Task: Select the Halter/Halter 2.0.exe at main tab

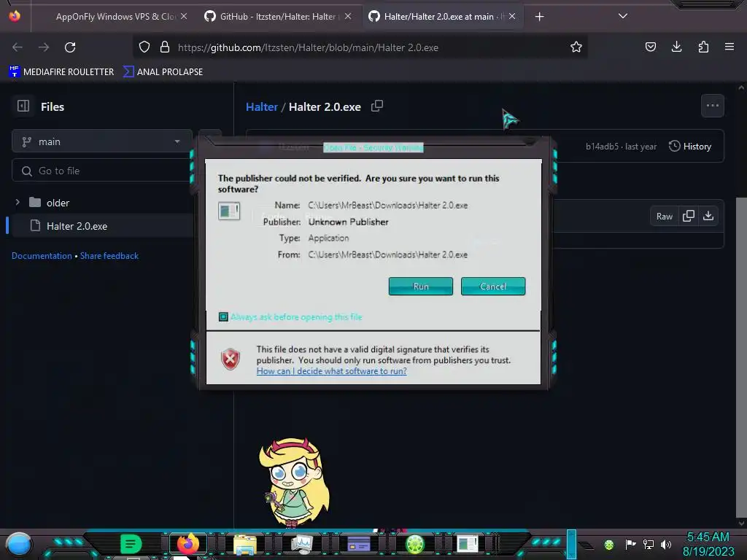Action: [442, 17]
